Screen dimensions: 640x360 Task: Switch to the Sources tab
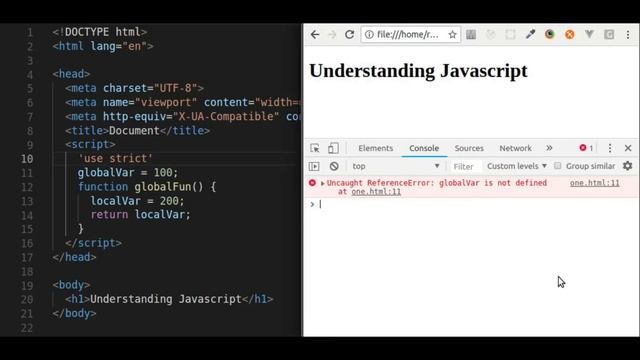tap(469, 149)
